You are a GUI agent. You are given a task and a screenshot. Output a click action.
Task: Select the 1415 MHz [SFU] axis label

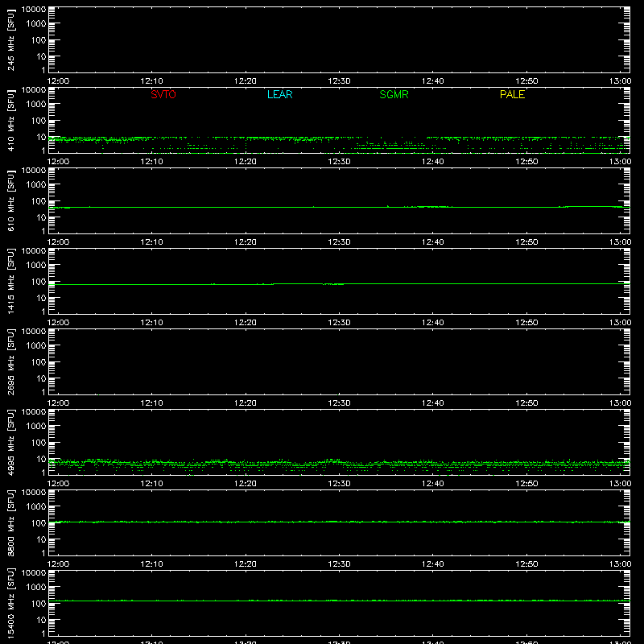[10, 281]
